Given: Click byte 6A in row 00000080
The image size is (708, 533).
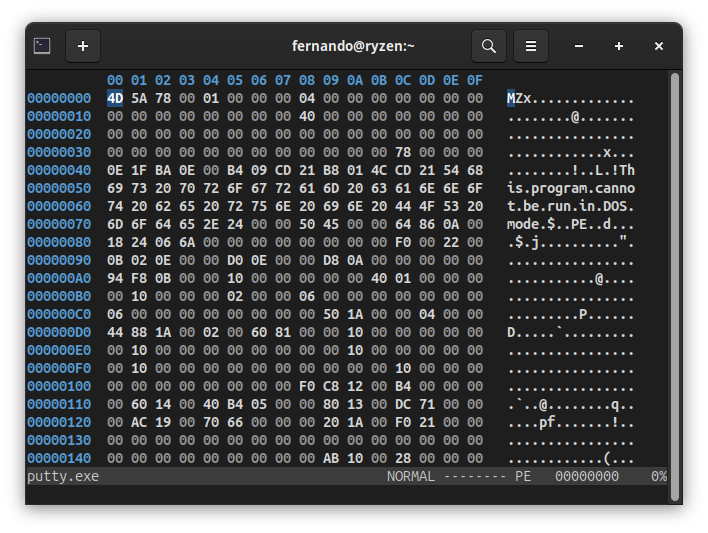Looking at the screenshot, I should [x=187, y=242].
